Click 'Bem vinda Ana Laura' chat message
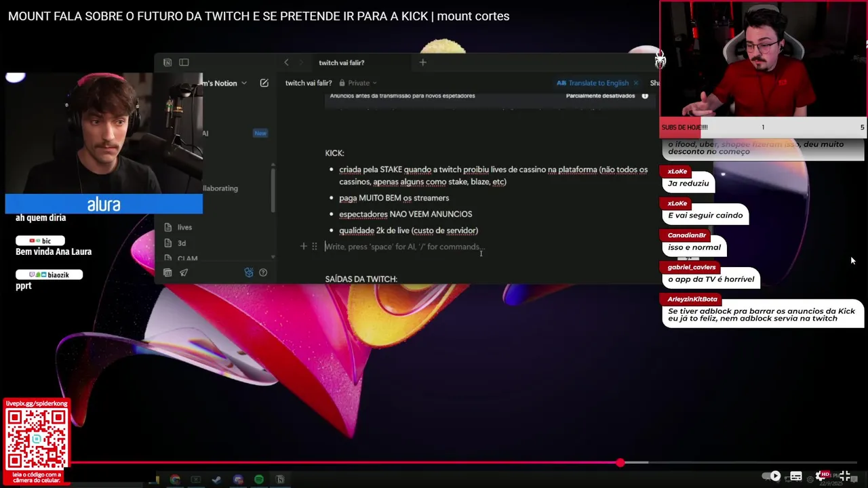 [54, 251]
